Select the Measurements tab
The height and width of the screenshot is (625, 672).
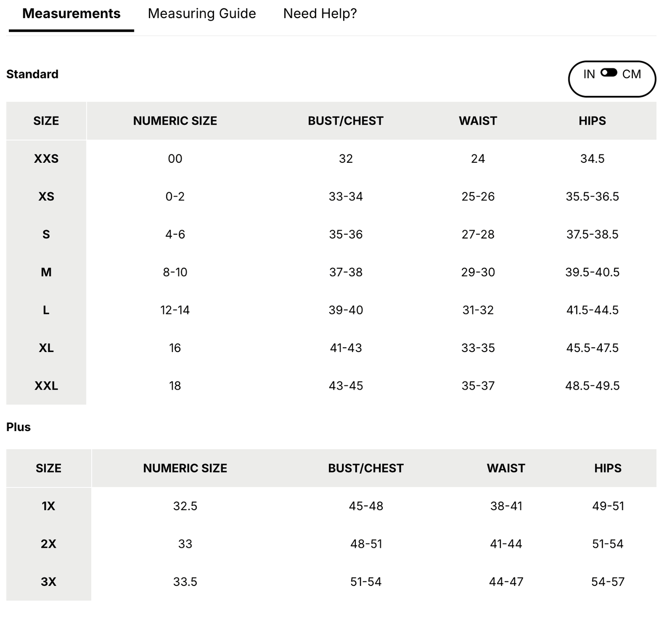71,13
